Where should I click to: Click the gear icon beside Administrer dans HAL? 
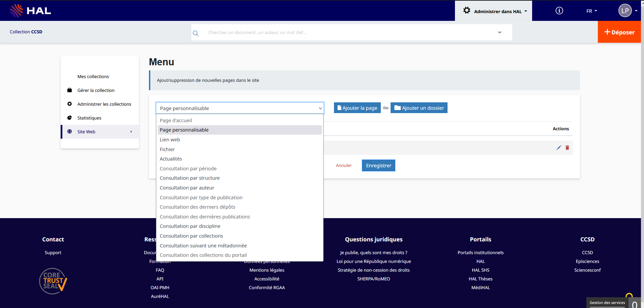click(x=467, y=10)
